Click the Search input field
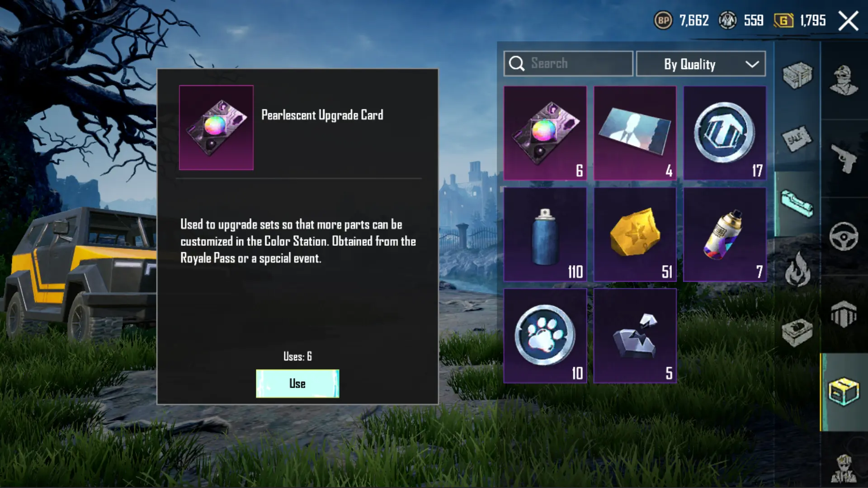The image size is (868, 488). (568, 64)
